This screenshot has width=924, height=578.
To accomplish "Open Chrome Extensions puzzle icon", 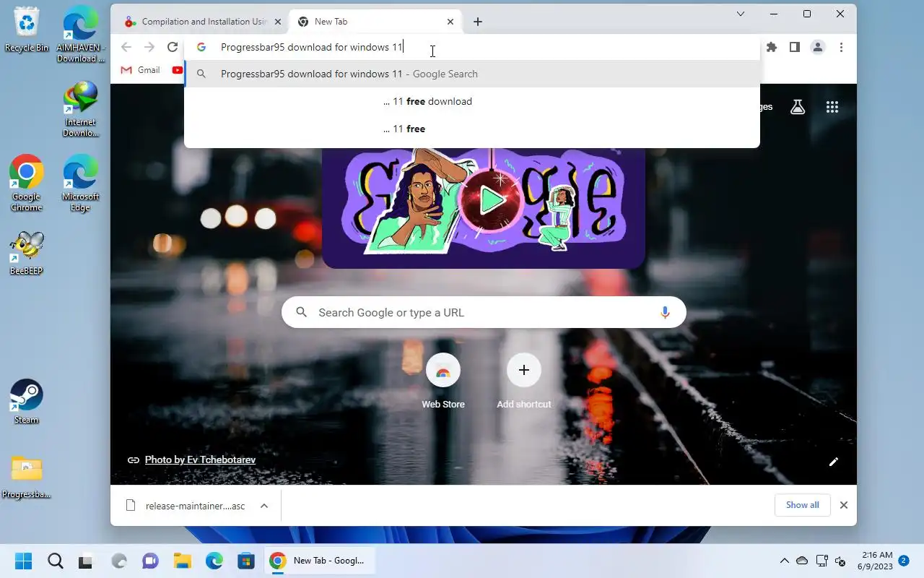I will (772, 47).
